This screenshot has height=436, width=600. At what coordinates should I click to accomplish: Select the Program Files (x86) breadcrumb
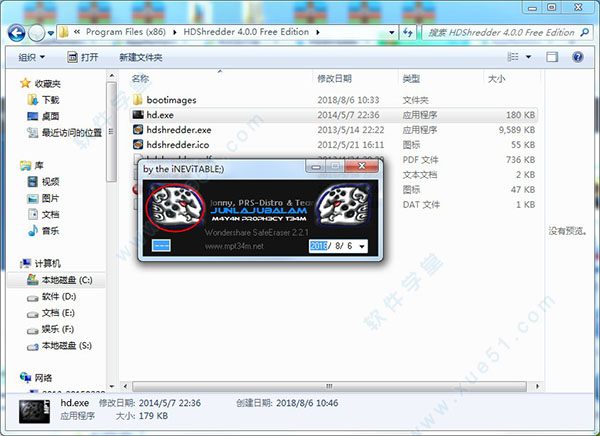(126, 32)
